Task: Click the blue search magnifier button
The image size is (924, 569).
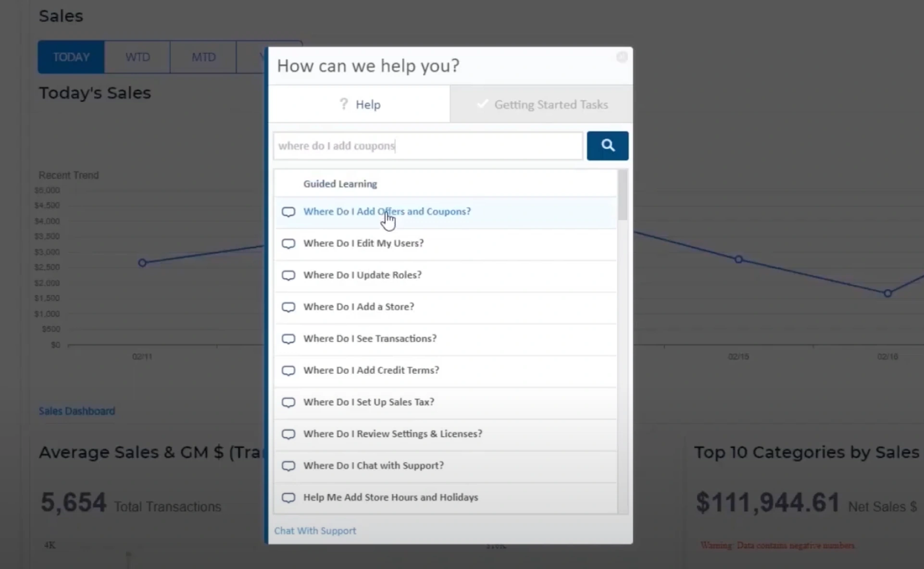Action: (x=607, y=146)
